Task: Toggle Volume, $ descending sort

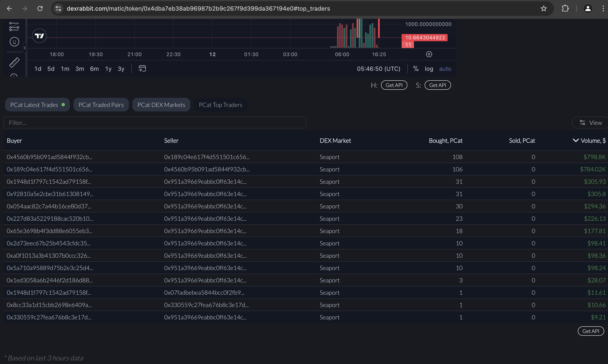Action: click(589, 141)
